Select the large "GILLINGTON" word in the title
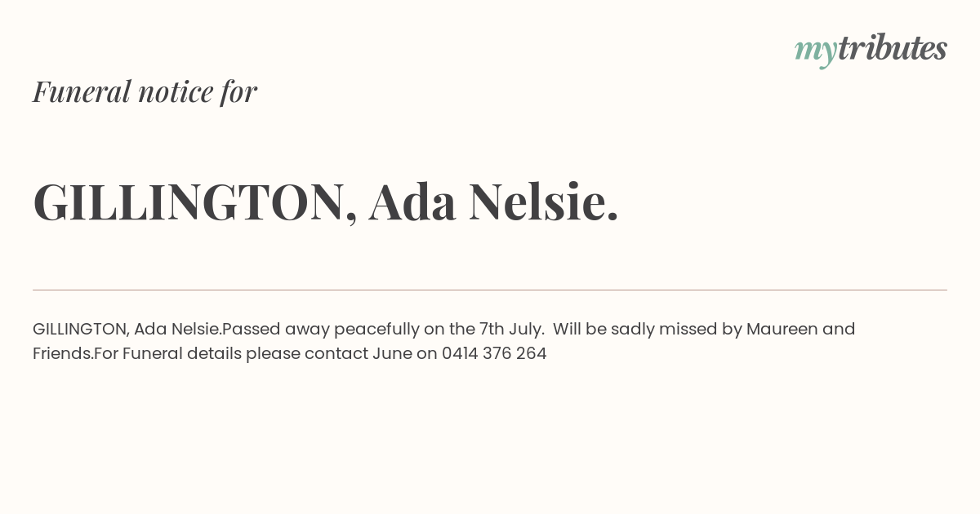 188,202
